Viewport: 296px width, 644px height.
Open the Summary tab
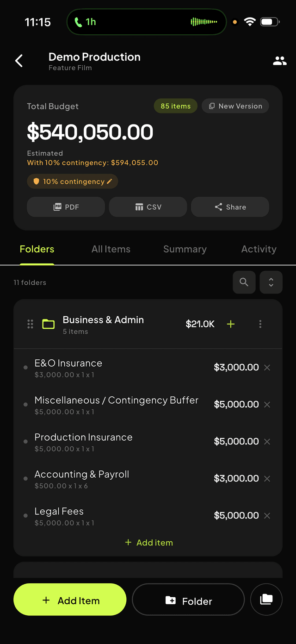(x=185, y=249)
